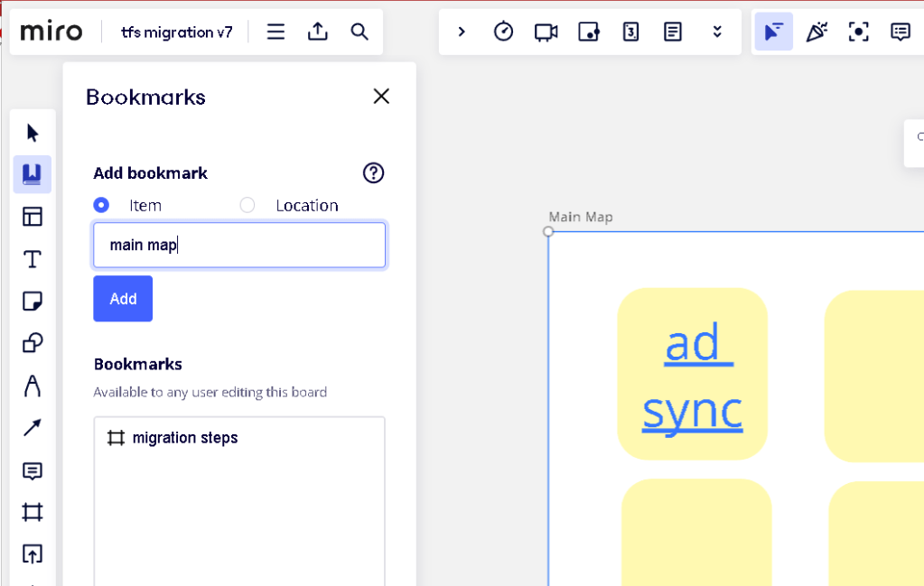The width and height of the screenshot is (924, 586).
Task: Select the cursor select tool
Action: 33,133
